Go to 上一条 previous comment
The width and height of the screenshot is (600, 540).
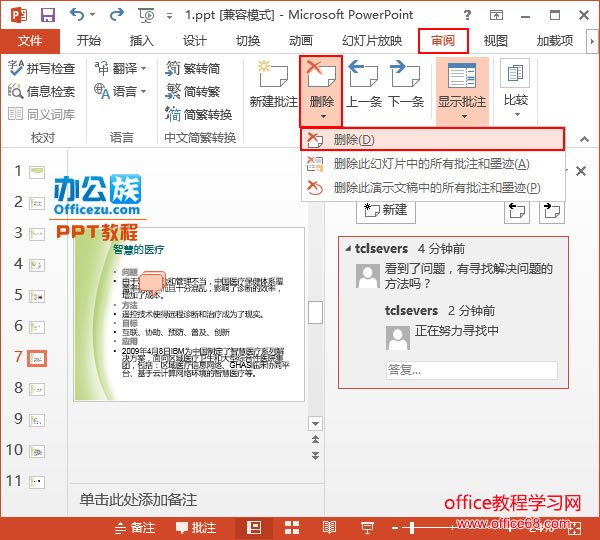pyautogui.click(x=364, y=84)
